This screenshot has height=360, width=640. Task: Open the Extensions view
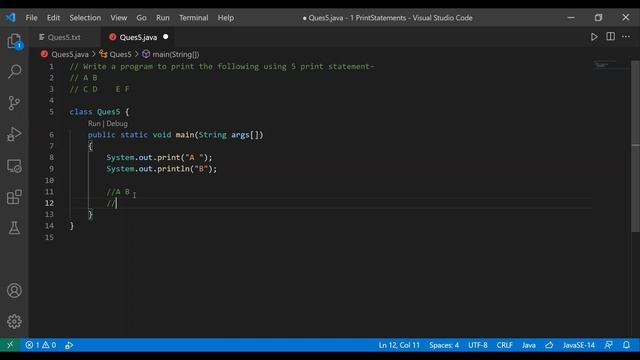(x=14, y=197)
